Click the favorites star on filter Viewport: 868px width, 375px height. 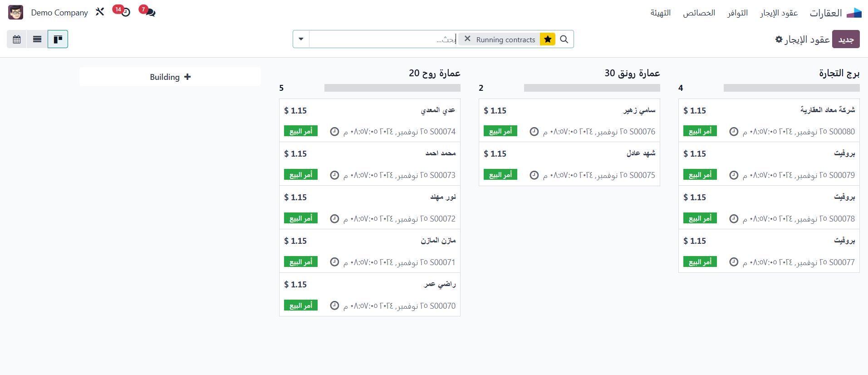548,39
